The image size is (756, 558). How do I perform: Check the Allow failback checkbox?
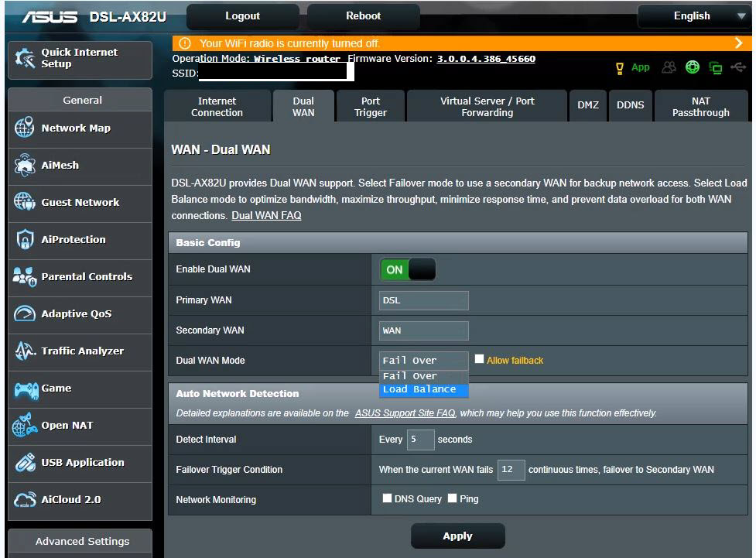click(x=479, y=359)
